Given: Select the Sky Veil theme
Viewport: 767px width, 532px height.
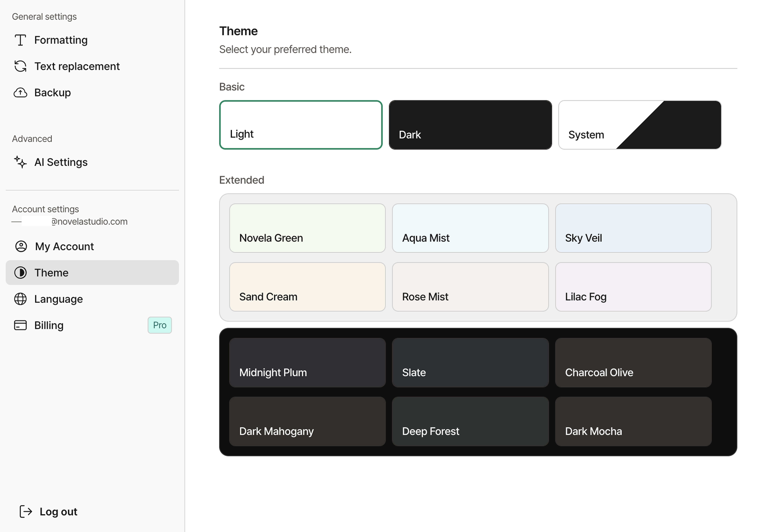Looking at the screenshot, I should [633, 228].
